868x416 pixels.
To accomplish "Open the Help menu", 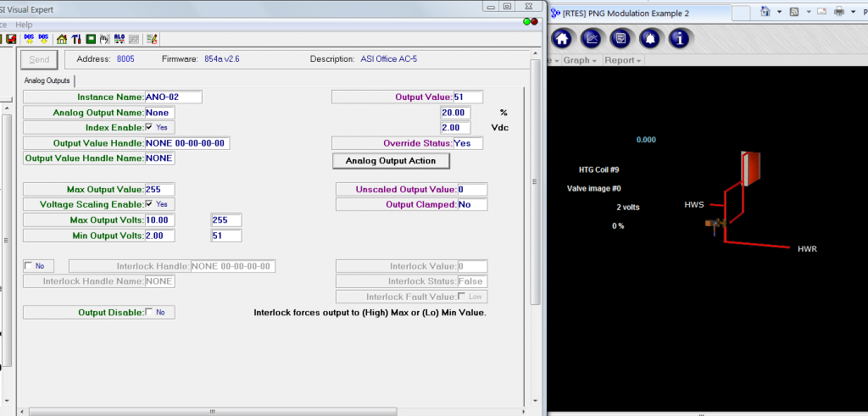I will pos(24,25).
